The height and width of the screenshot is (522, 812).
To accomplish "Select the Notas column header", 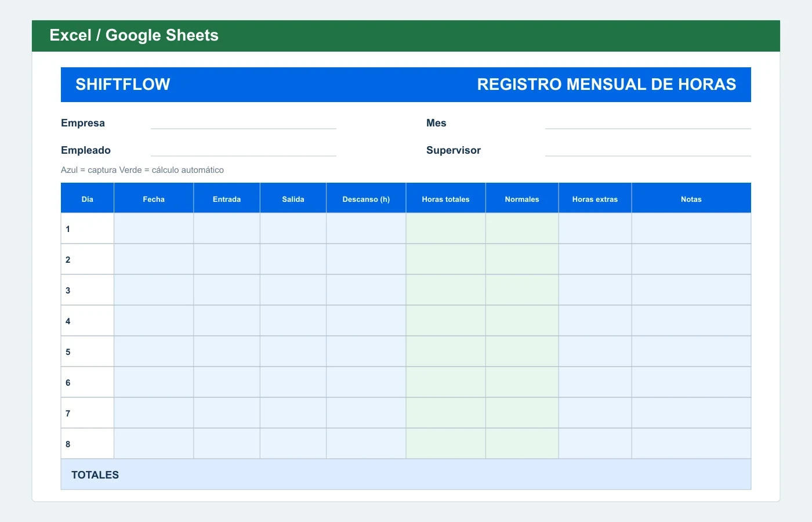I will [691, 198].
